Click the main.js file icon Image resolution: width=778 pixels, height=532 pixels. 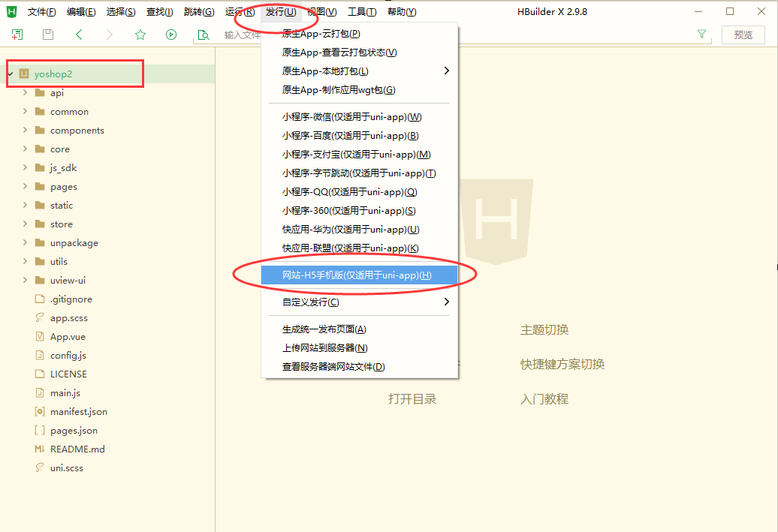[x=40, y=392]
